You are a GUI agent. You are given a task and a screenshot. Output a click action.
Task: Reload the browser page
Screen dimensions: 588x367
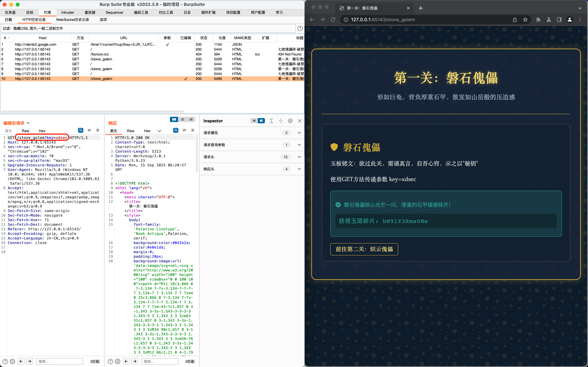[x=333, y=20]
